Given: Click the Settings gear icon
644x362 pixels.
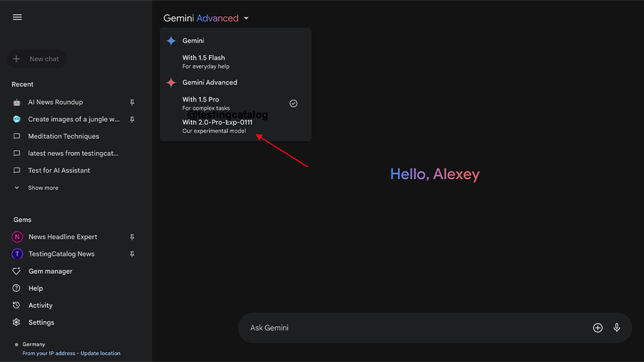Looking at the screenshot, I should point(17,322).
